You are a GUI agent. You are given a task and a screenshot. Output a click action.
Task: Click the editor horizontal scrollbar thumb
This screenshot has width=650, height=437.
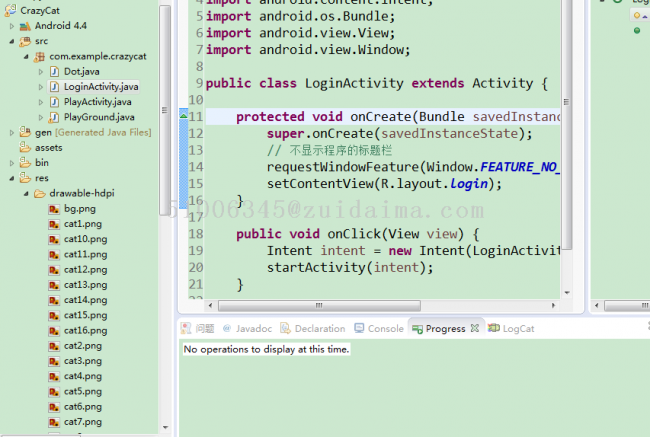tap(319, 306)
